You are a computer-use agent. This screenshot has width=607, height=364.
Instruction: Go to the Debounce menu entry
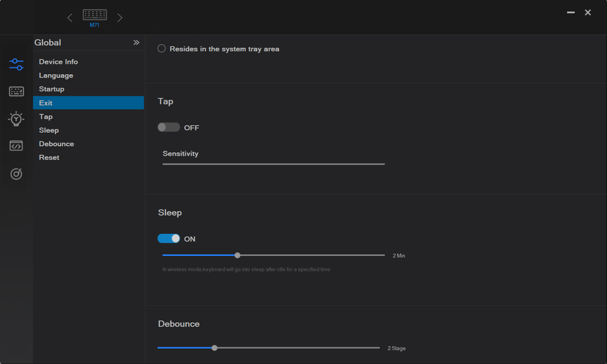point(56,144)
